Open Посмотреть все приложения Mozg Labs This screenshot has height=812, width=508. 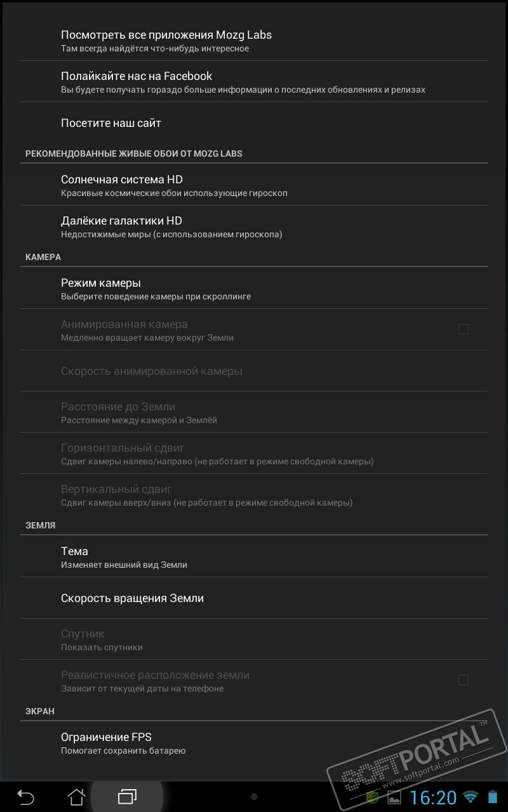[254, 40]
